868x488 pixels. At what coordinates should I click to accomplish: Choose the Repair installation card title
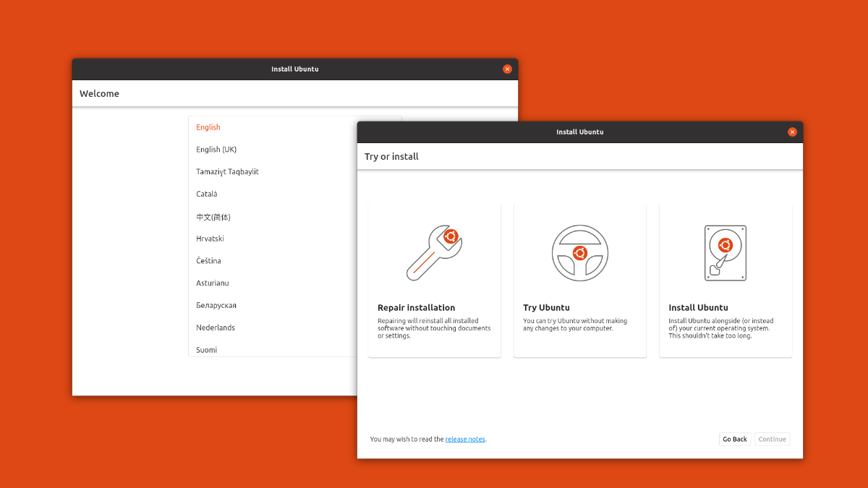tap(416, 307)
